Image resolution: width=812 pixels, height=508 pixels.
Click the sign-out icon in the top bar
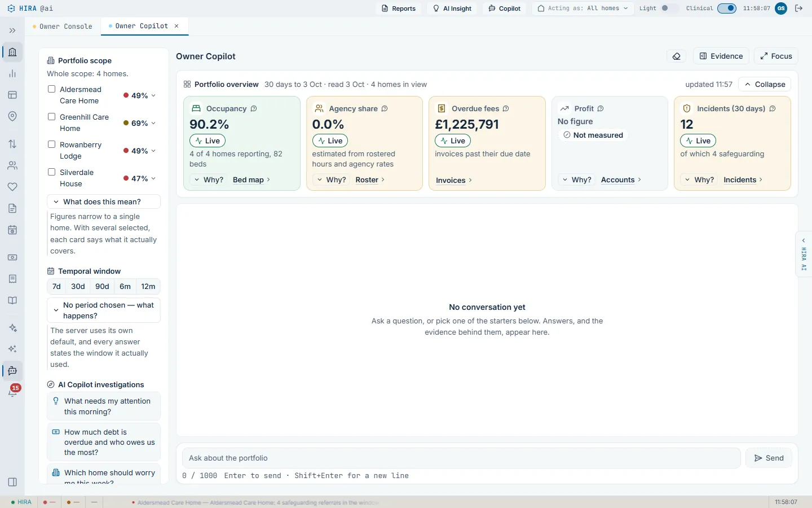(798, 8)
